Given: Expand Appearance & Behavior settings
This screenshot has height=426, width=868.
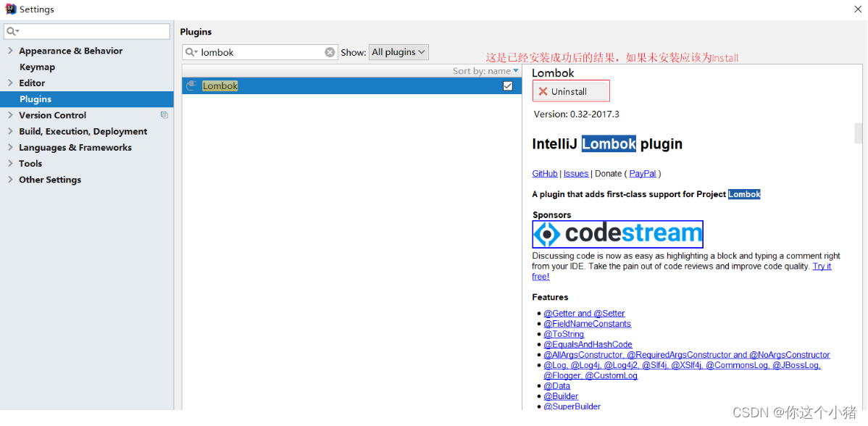Looking at the screenshot, I should pyautogui.click(x=10, y=51).
